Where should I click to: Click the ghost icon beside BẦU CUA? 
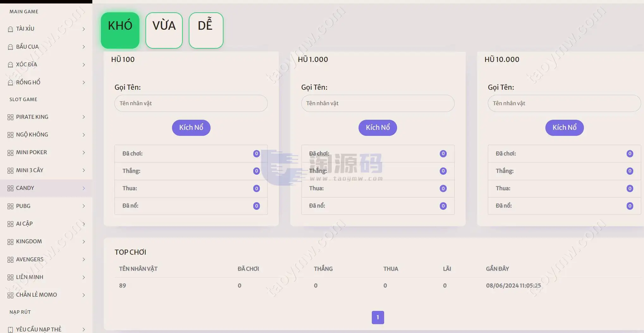point(10,47)
